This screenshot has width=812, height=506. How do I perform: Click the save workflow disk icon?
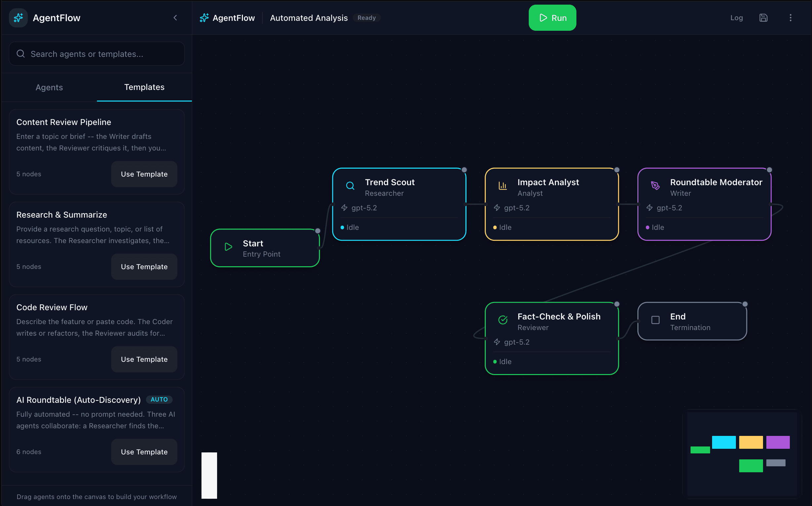[x=764, y=18]
